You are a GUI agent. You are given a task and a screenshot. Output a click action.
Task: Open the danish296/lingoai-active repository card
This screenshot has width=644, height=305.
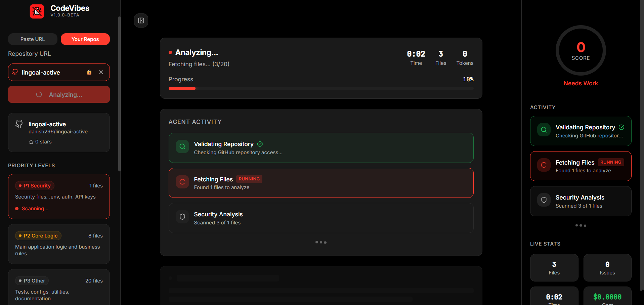click(59, 132)
